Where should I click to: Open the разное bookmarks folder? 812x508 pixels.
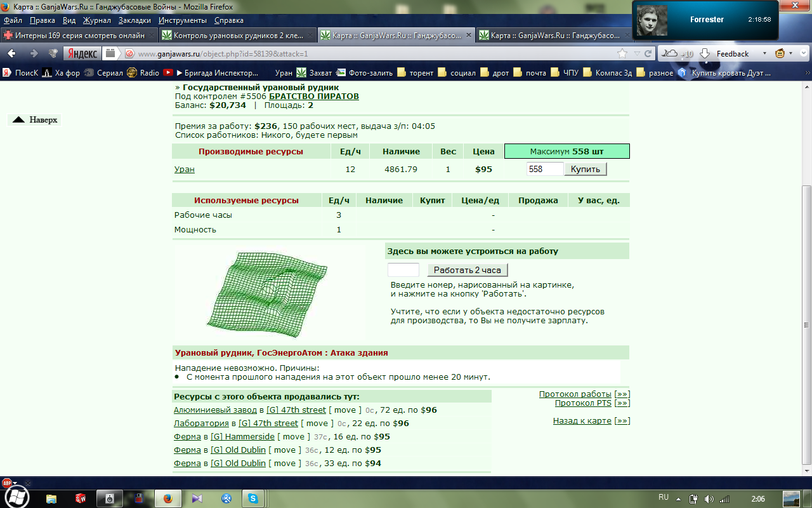coord(655,73)
